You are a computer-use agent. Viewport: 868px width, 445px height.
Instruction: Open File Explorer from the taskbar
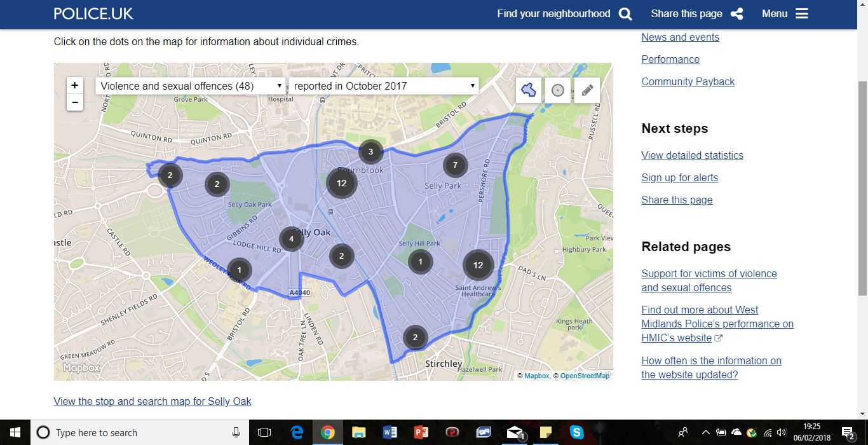(358, 432)
